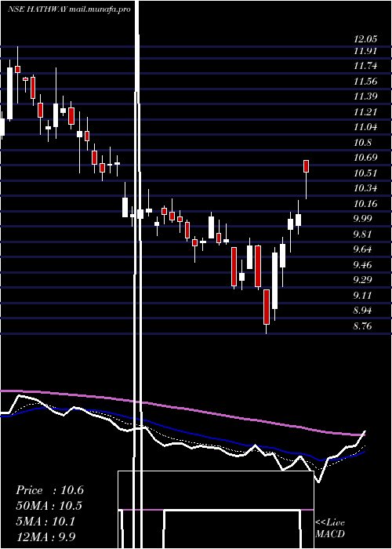Click the 10.69 price axis label
Image resolution: width=392 pixels, height=549 pixels.
point(366,158)
